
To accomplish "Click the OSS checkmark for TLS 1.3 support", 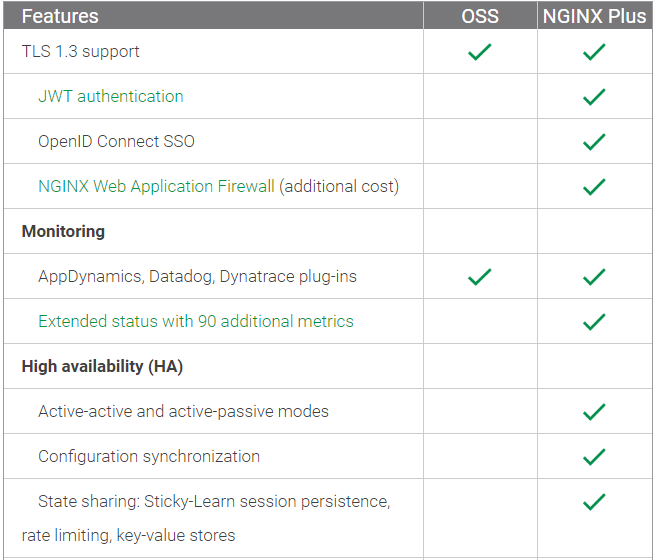I will [x=480, y=52].
